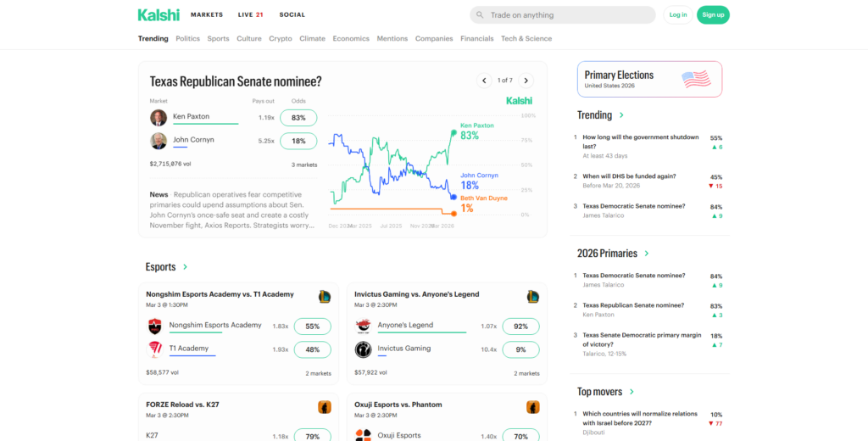Click Invictus Gaming team logo
Image resolution: width=868 pixels, height=441 pixels.
(x=363, y=349)
